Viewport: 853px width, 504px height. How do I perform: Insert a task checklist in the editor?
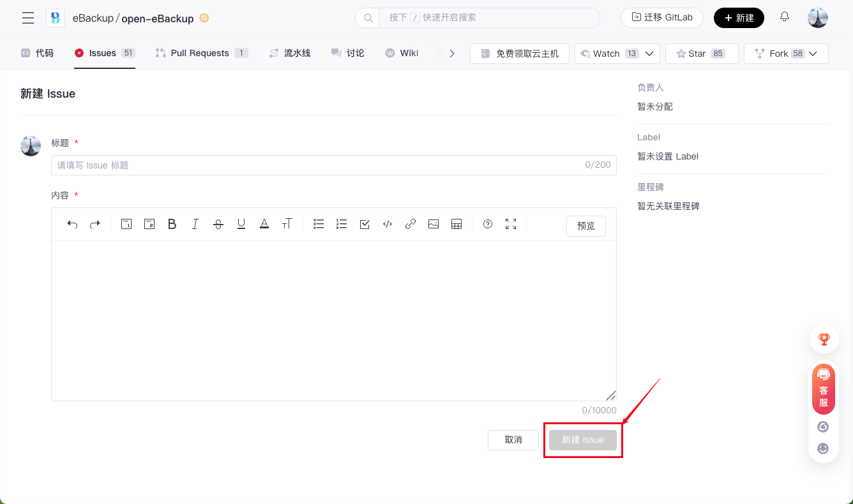(x=365, y=224)
